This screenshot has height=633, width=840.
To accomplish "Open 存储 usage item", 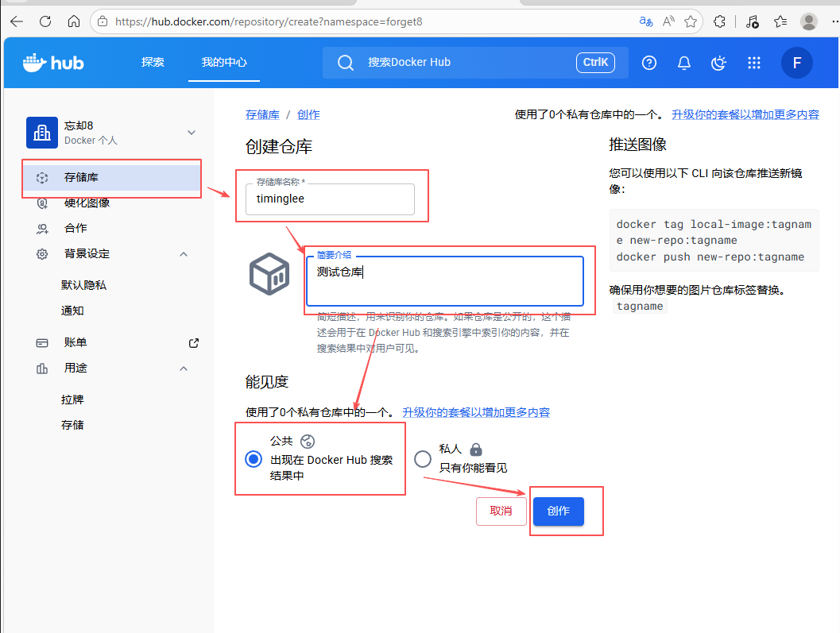I will tap(72, 425).
